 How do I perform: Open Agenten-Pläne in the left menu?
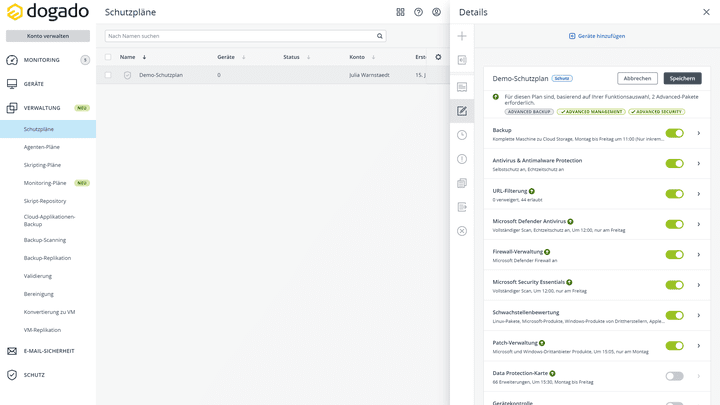tap(42, 147)
